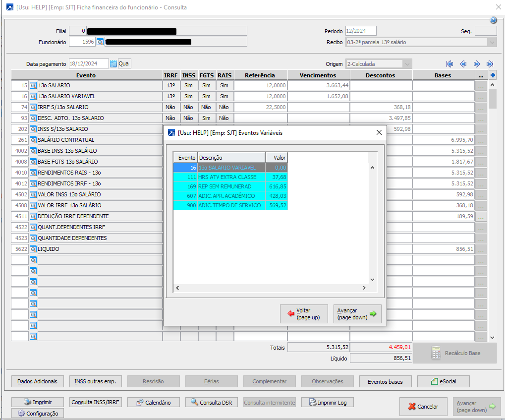The width and height of the screenshot is (505, 420).
Task: Close the Eventos Variáveis dialog
Action: coord(379,132)
